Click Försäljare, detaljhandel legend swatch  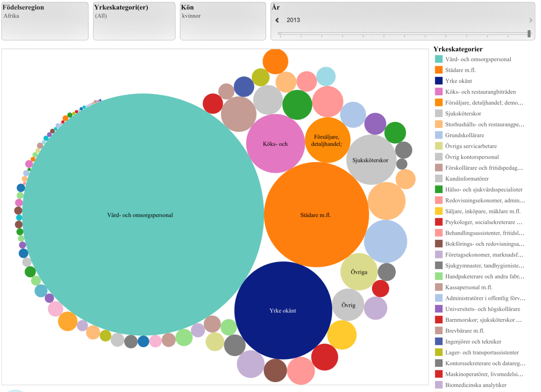[439, 103]
